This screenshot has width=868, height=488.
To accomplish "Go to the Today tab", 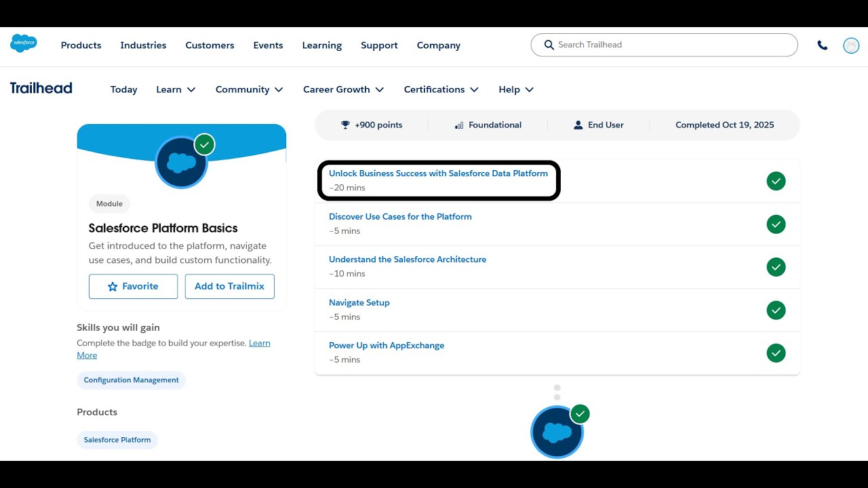I will point(124,89).
